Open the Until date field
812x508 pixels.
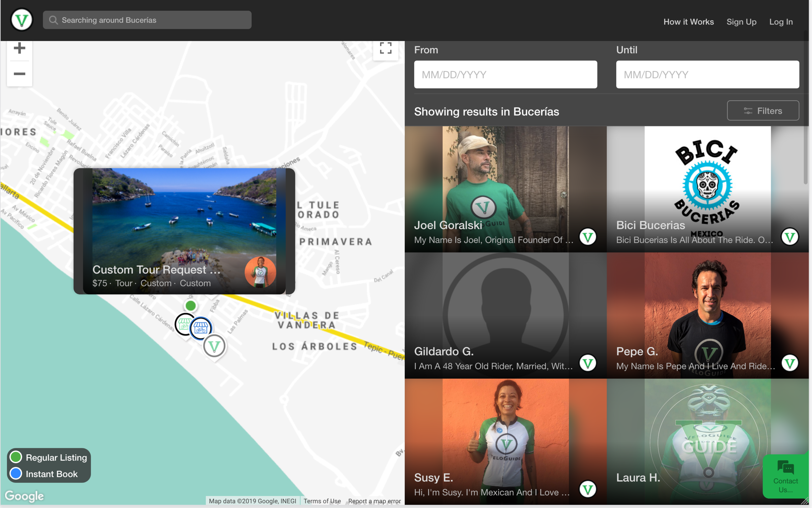click(707, 75)
